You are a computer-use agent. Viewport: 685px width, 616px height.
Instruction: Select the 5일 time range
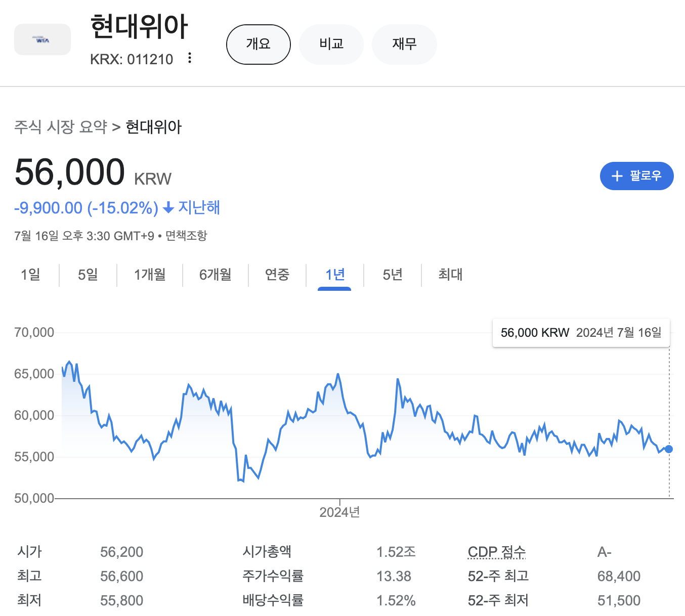[88, 275]
